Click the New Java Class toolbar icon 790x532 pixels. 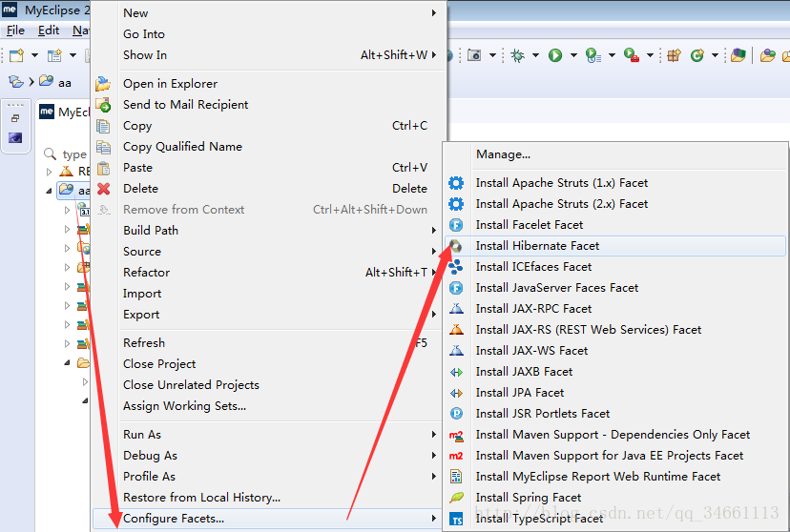pos(696,55)
